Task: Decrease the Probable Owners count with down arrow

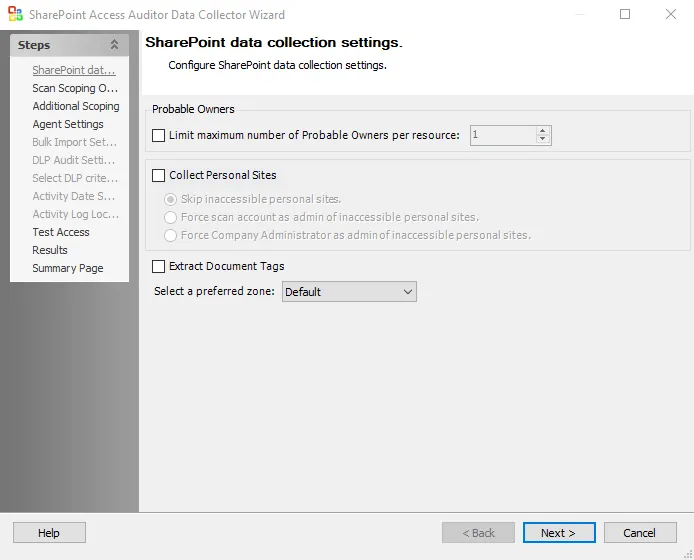Action: (543, 139)
